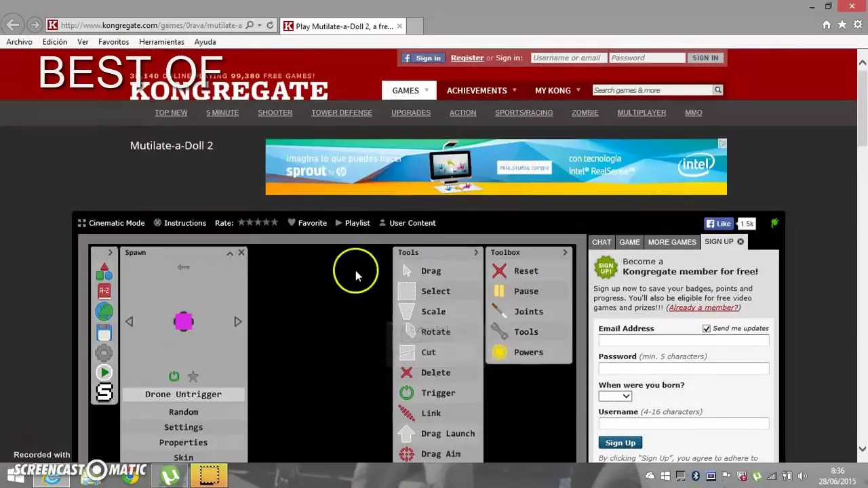Select the red X Delete tool
The height and width of the screenshot is (488, 868).
(406, 373)
